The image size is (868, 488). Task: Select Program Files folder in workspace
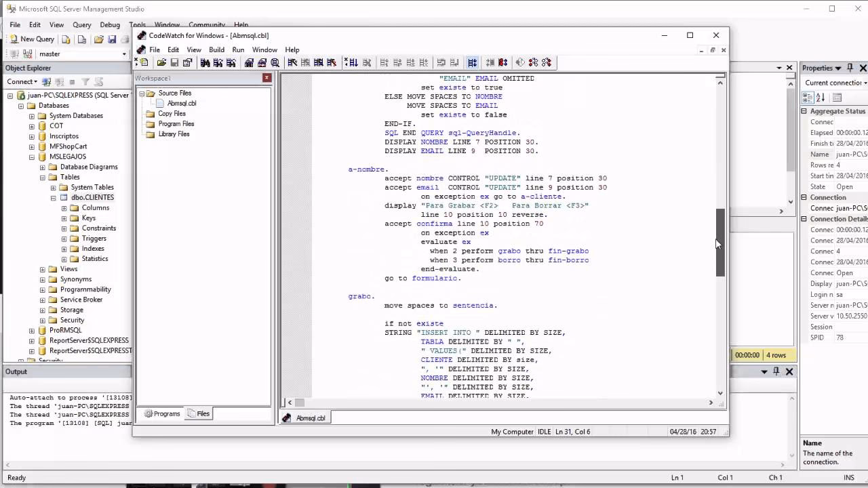pos(176,124)
